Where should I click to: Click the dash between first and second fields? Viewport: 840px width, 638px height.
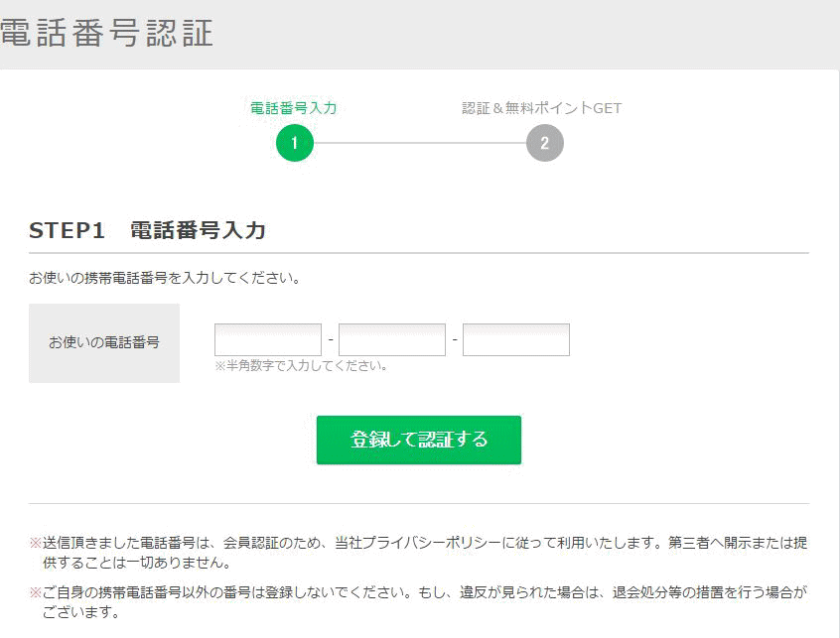[x=330, y=339]
